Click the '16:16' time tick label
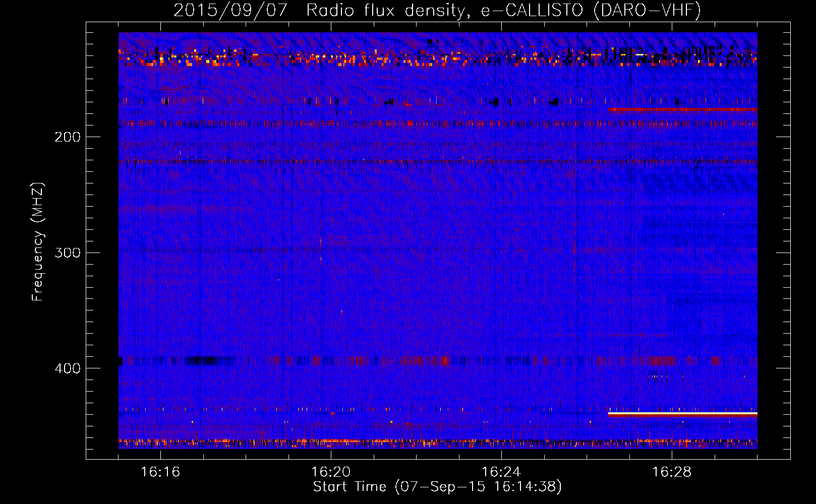816x504 pixels. click(x=160, y=472)
